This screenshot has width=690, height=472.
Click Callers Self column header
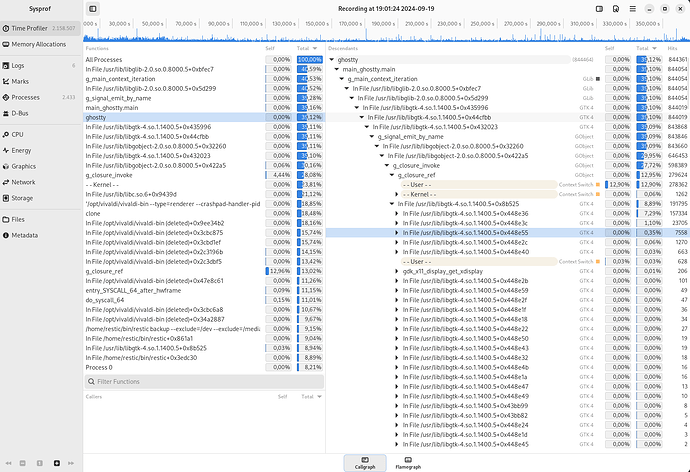coord(283,397)
